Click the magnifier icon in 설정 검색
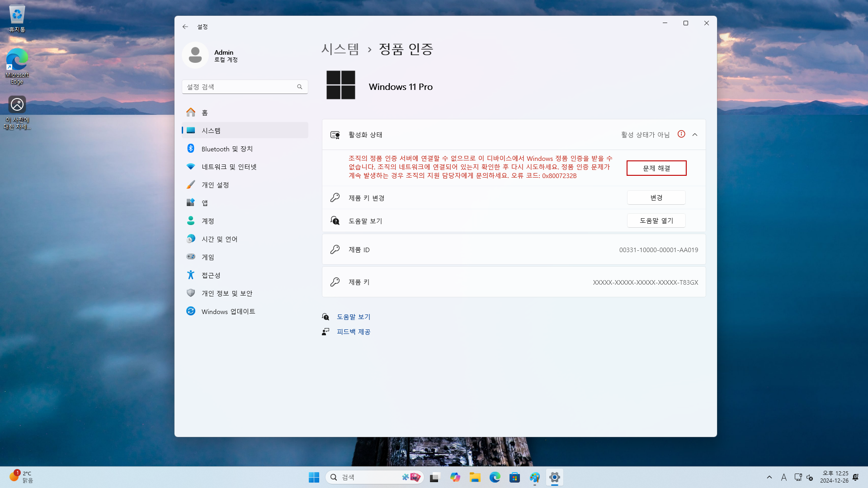The width and height of the screenshot is (868, 488). [300, 86]
